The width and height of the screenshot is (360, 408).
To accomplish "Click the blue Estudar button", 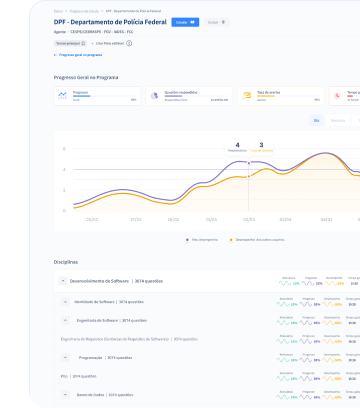I will (185, 22).
